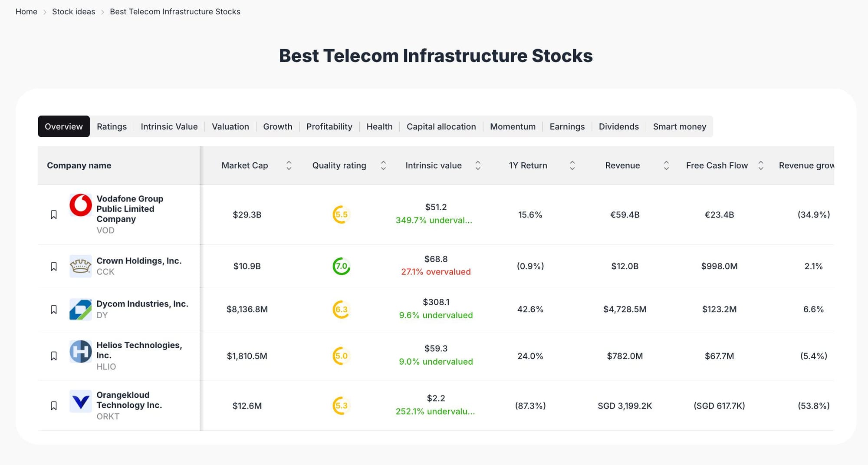Toggle bookmark for Helios Technologies
The height and width of the screenshot is (465, 868).
54,356
